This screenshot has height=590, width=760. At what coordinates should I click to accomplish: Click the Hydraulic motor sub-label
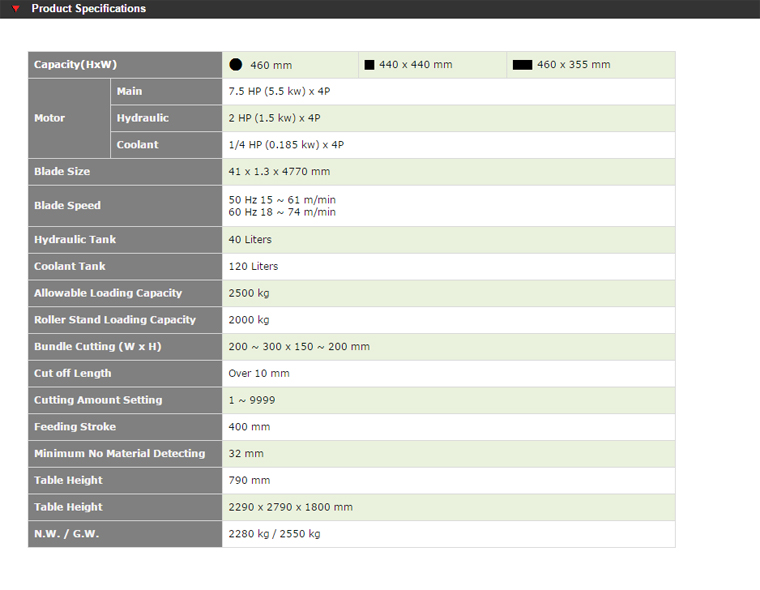pyautogui.click(x=142, y=118)
